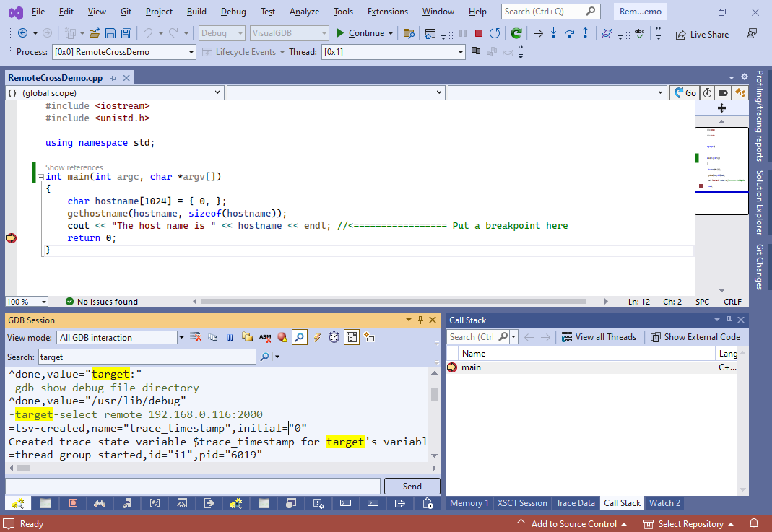
Task: Toggle auto-hide pin on Call Stack panel
Action: coord(729,320)
